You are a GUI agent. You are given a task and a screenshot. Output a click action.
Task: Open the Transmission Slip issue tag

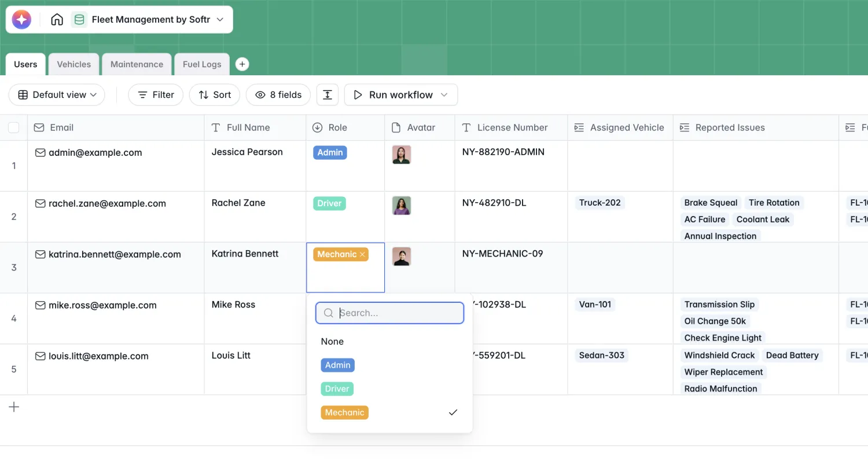719,305
